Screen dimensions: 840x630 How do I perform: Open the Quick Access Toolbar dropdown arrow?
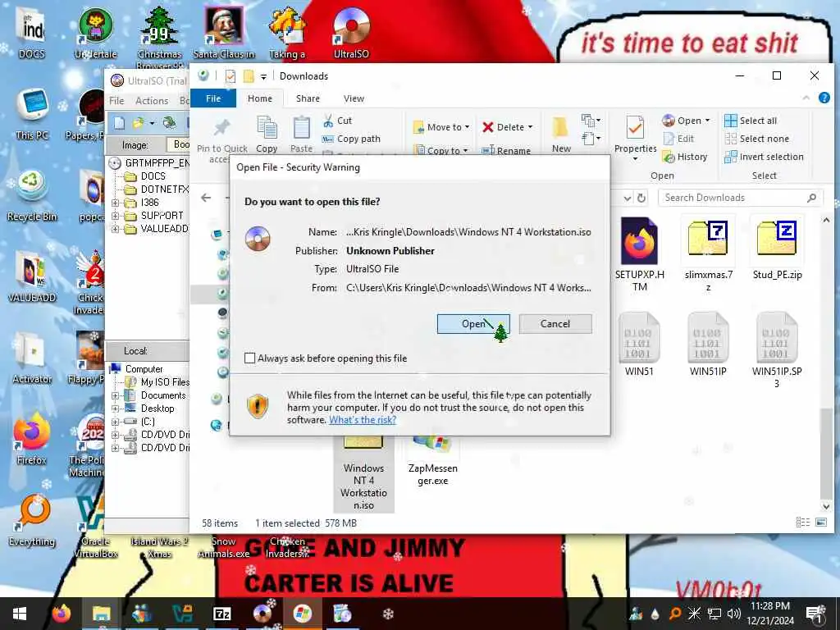263,77
